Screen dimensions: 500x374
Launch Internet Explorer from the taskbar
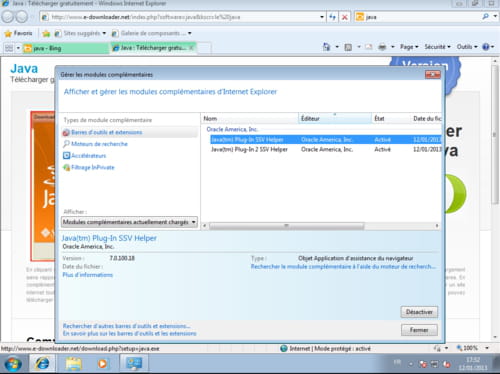click(42, 363)
